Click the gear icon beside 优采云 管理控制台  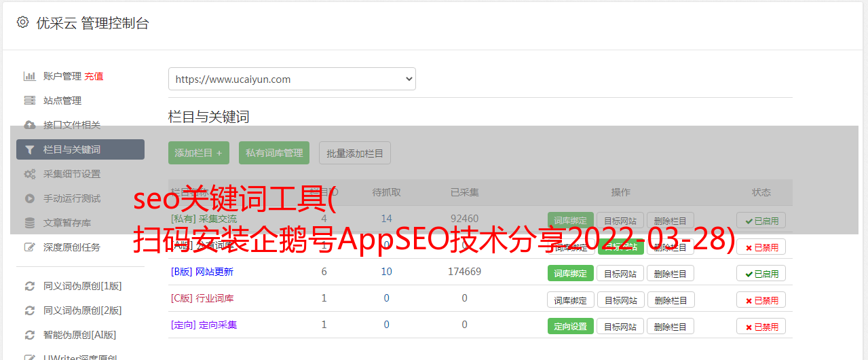23,22
